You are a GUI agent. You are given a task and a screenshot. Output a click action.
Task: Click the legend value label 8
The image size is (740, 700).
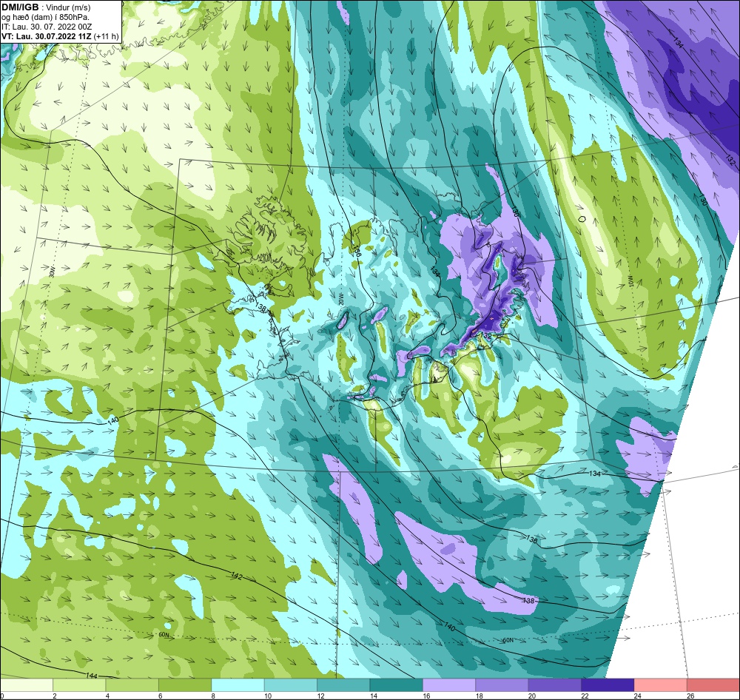[213, 696]
